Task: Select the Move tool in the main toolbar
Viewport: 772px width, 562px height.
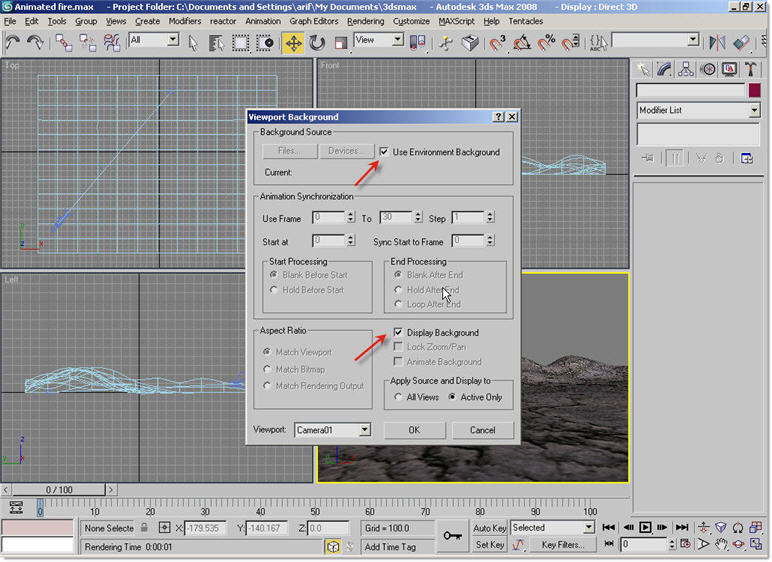Action: 293,43
